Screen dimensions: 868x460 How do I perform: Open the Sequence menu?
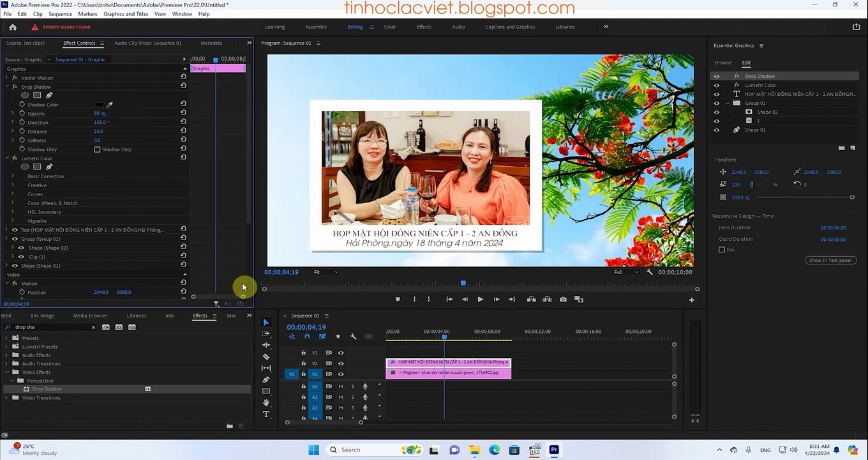coord(61,13)
